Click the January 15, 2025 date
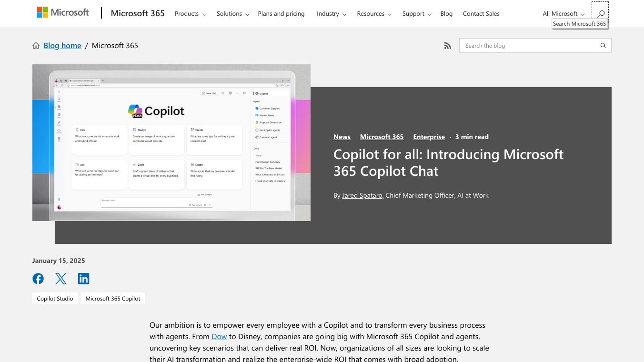 pos(59,261)
